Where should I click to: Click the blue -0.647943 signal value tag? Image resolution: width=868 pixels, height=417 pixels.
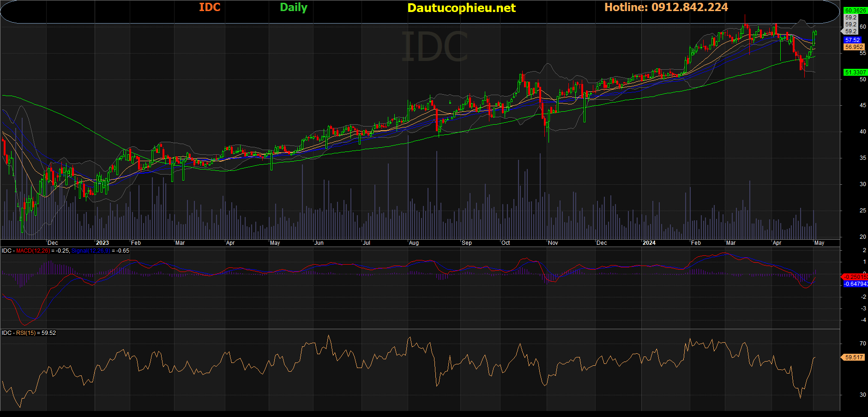(x=855, y=284)
